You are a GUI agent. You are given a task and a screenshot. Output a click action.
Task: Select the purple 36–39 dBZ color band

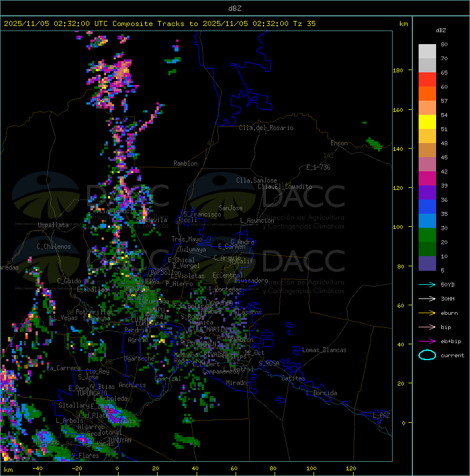coord(427,193)
